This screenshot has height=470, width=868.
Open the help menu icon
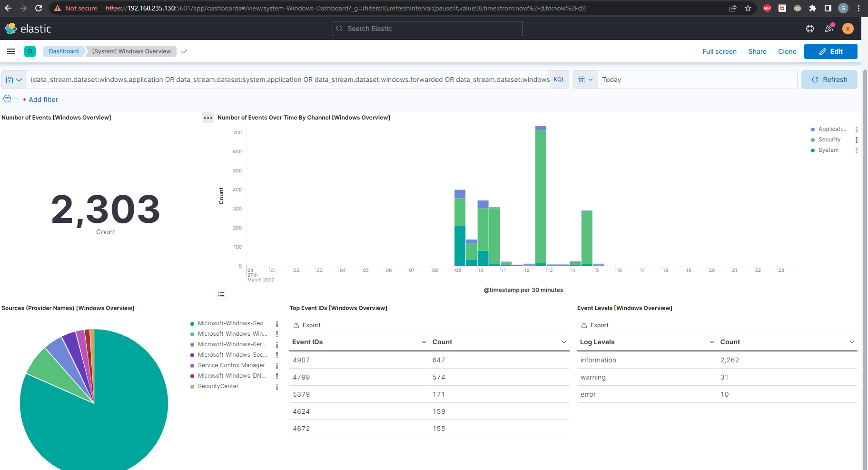coord(810,29)
